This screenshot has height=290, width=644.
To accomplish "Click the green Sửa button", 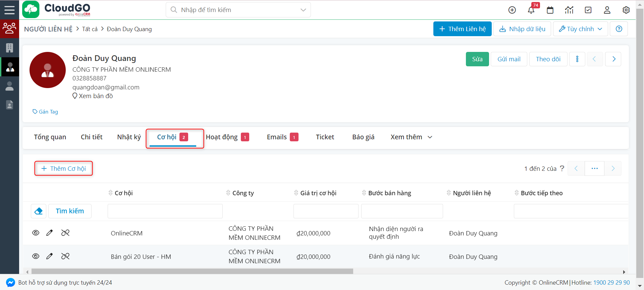I will click(477, 59).
